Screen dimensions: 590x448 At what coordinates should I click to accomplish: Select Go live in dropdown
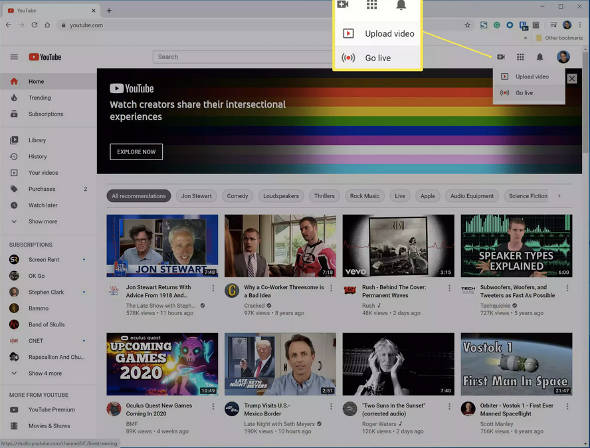[529, 93]
